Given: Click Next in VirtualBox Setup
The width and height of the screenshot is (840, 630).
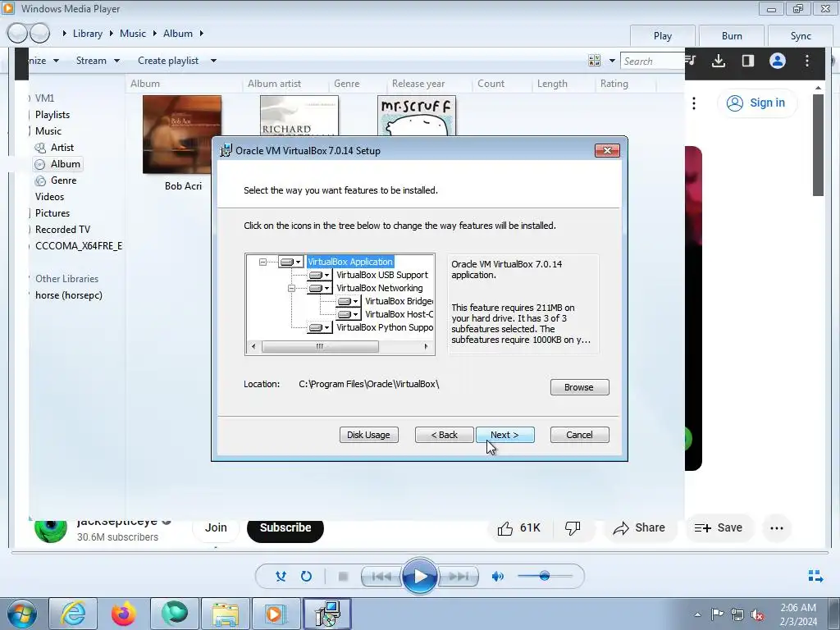Looking at the screenshot, I should [504, 435].
